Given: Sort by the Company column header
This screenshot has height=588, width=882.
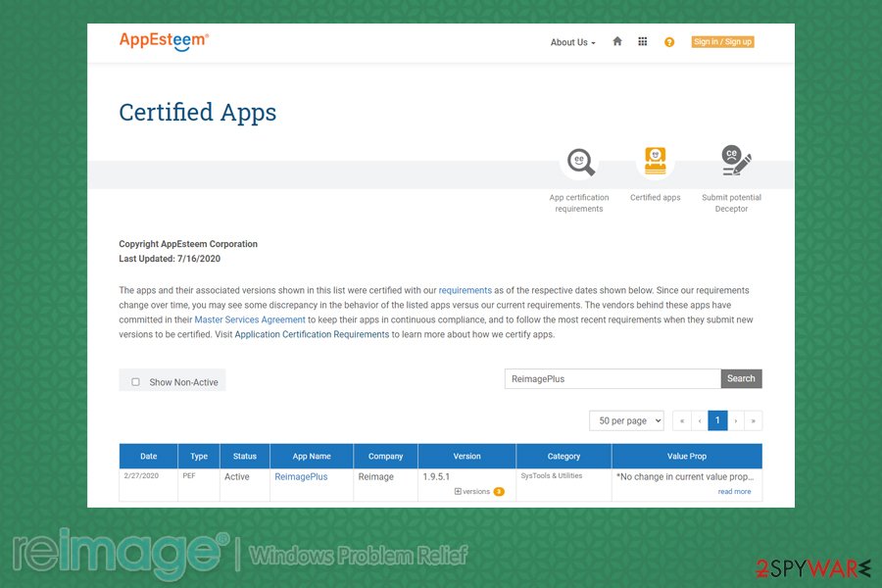Looking at the screenshot, I should coord(385,457).
